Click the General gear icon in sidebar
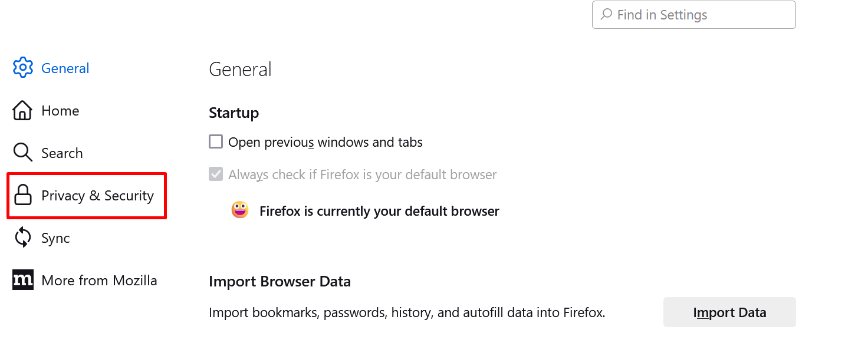The height and width of the screenshot is (356, 868). tap(22, 68)
